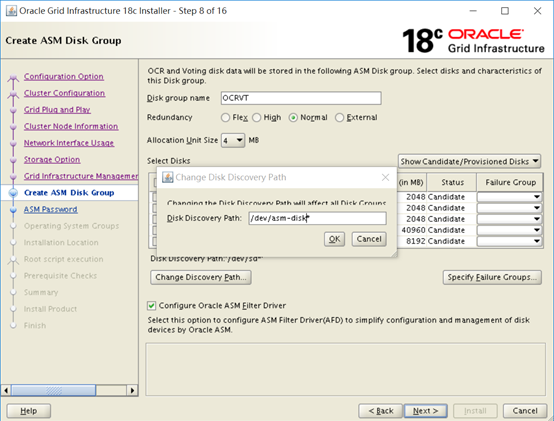Open Failure Group dropdown for first 2048 disk
Screen dimensions: 554x421
click(x=509, y=197)
